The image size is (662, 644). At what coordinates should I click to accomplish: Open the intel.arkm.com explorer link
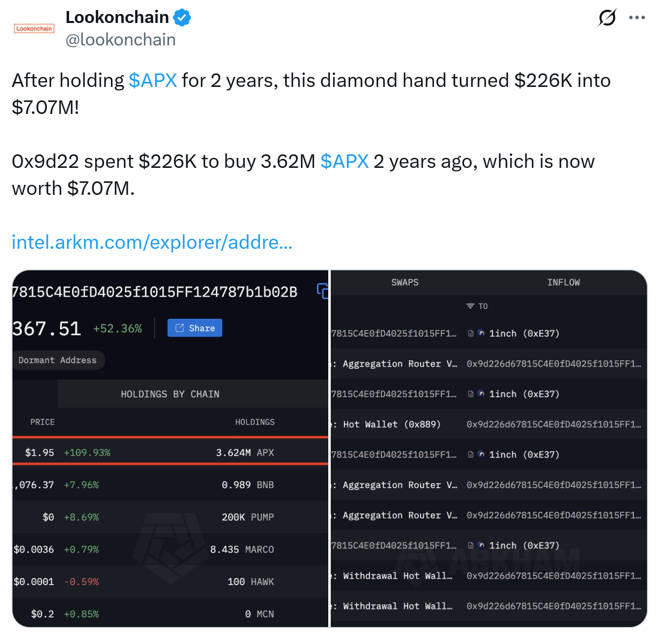[x=152, y=242]
